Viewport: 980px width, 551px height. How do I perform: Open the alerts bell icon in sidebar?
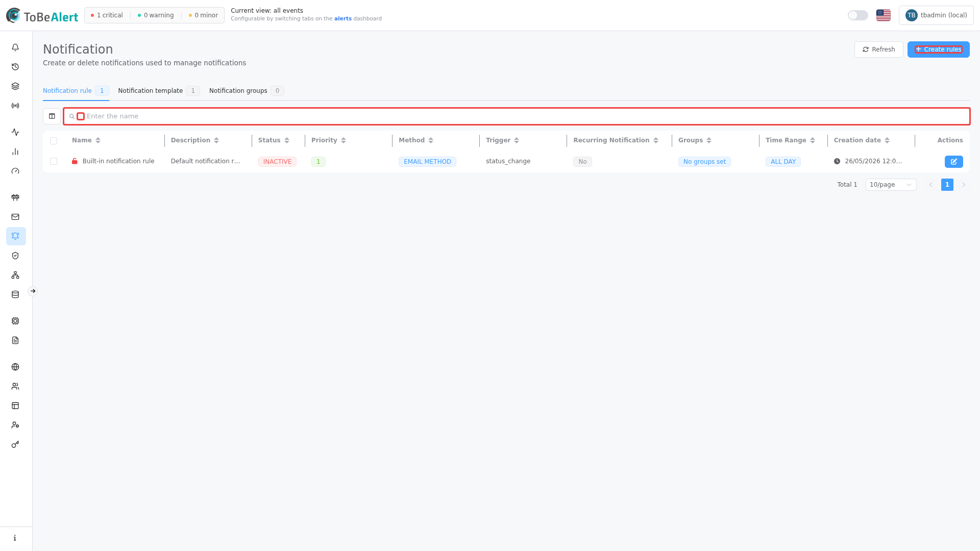[x=15, y=47]
